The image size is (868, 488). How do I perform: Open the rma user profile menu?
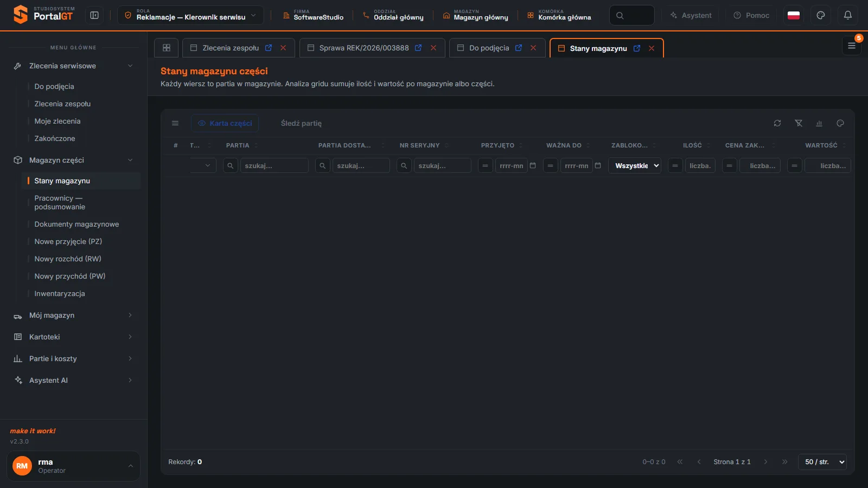tap(73, 466)
